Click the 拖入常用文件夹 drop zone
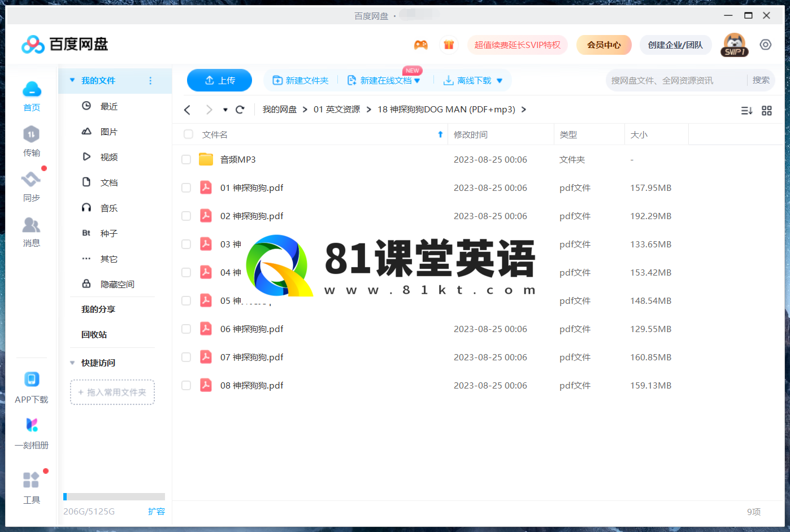 [112, 392]
